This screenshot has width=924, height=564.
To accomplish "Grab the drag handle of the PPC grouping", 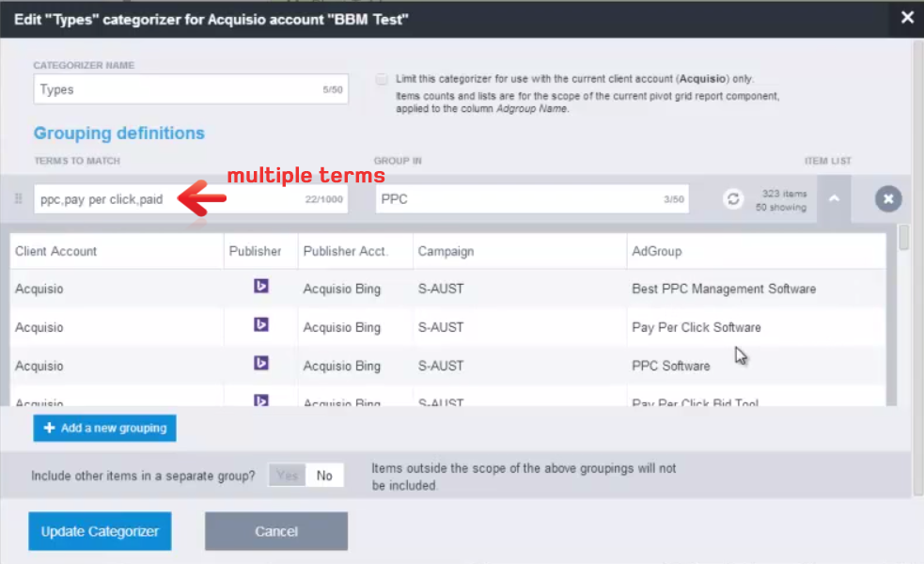I will tap(18, 199).
